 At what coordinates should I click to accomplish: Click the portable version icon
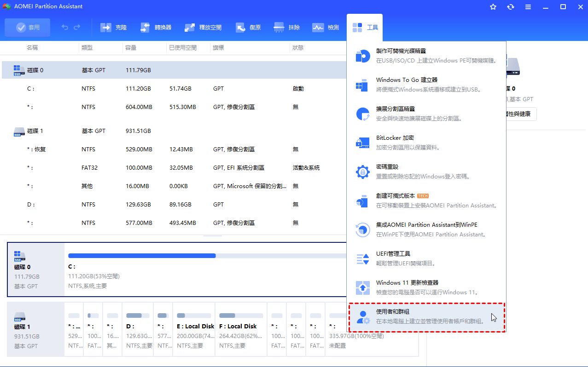(x=362, y=201)
